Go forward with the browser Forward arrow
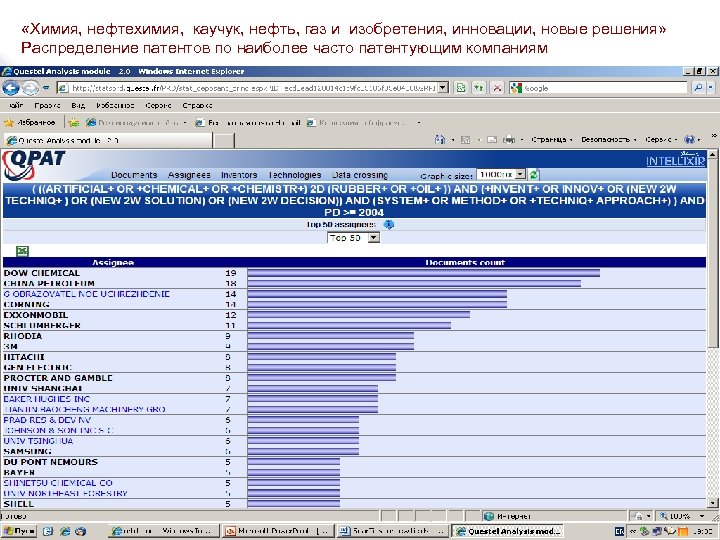This screenshot has height=540, width=720. (30, 88)
